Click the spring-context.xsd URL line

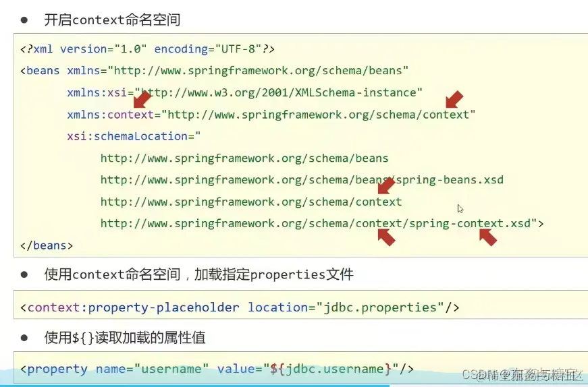point(322,224)
